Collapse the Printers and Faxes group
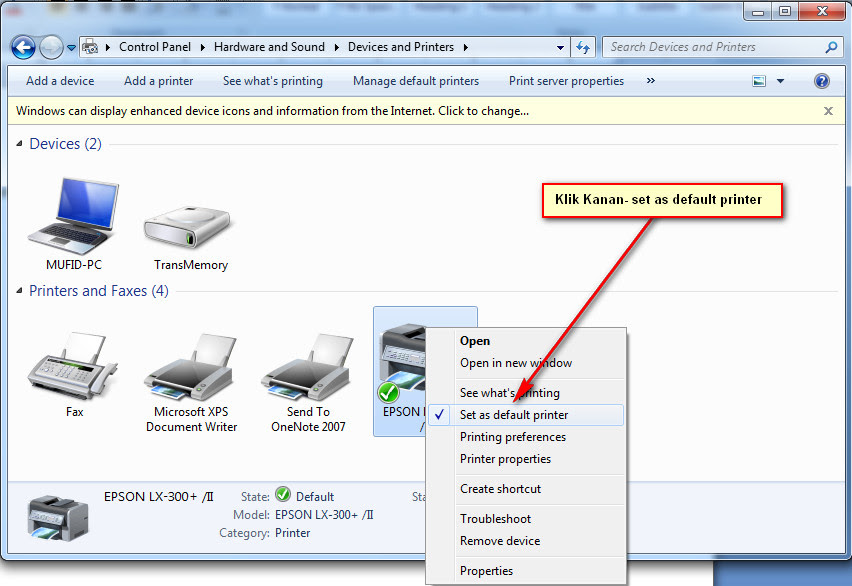 [19, 291]
